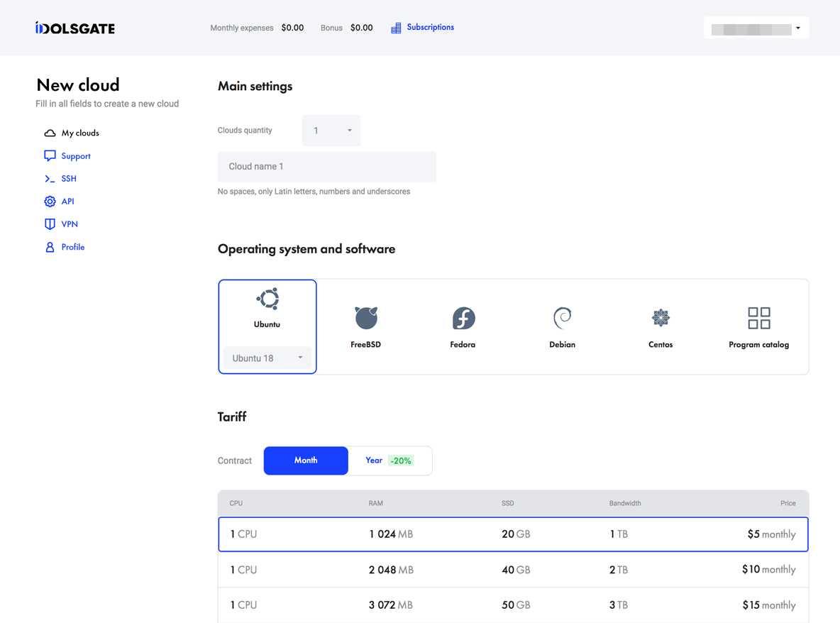The height and width of the screenshot is (623, 840).
Task: Open the Ubuntu 18 version dropdown
Action: 267,358
